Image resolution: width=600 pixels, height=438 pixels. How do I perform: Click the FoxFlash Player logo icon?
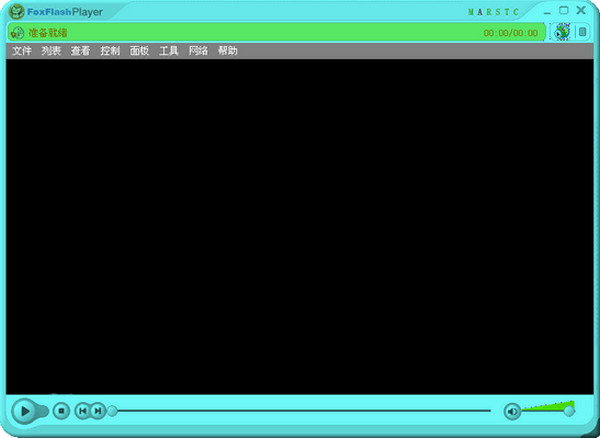coord(16,12)
